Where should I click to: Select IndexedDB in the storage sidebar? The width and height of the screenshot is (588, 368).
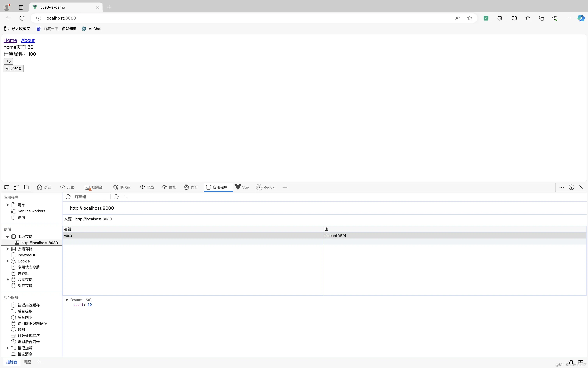[x=27, y=255]
